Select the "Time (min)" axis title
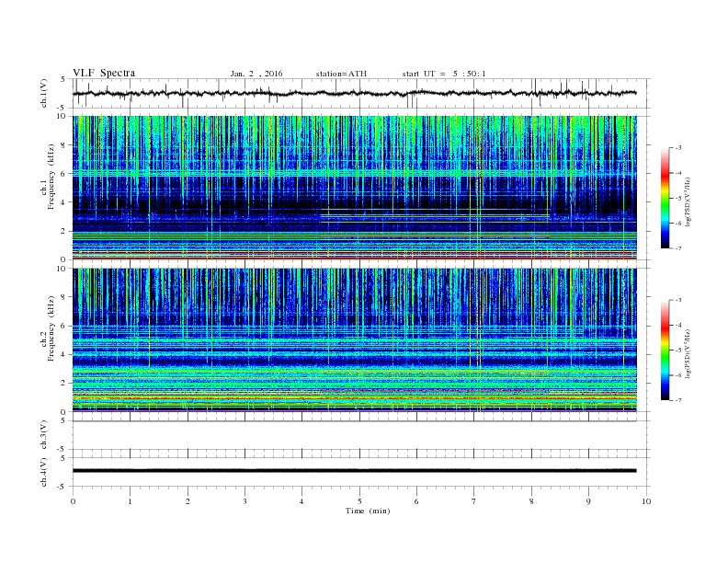 click(x=368, y=511)
